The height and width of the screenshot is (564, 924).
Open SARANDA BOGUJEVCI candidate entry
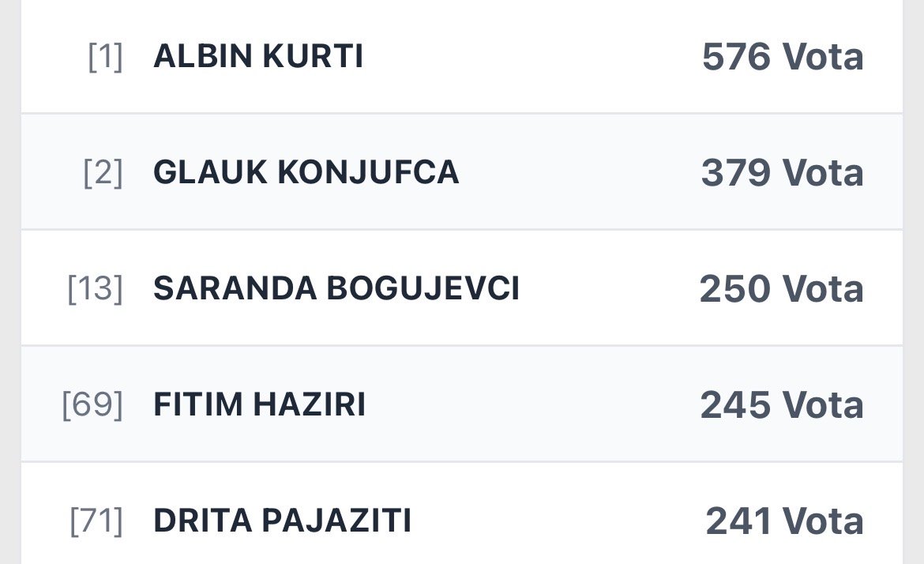point(336,289)
